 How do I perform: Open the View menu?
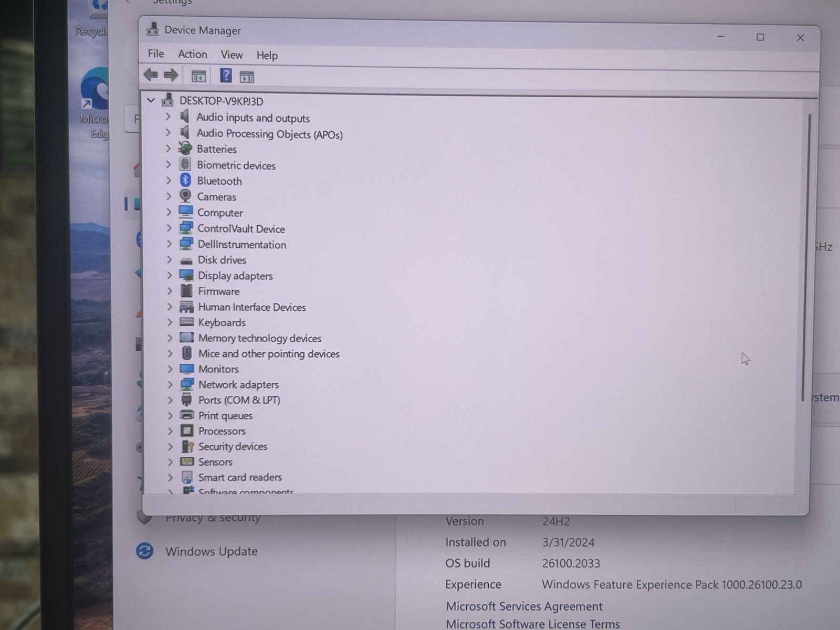click(x=232, y=55)
